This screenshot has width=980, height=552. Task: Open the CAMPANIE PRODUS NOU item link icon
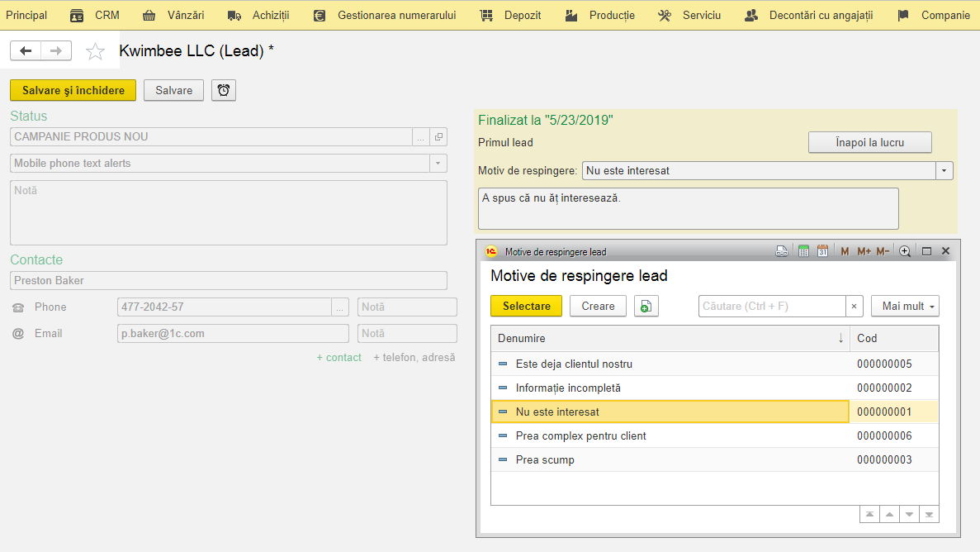pos(438,136)
